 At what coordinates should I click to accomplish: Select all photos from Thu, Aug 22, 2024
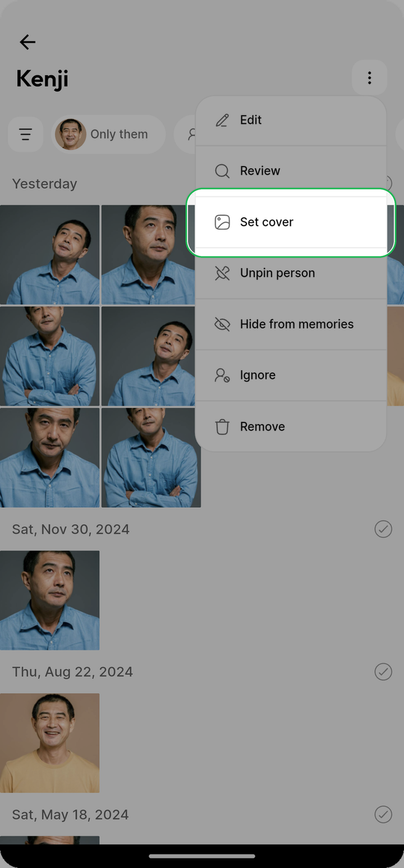coord(383,672)
